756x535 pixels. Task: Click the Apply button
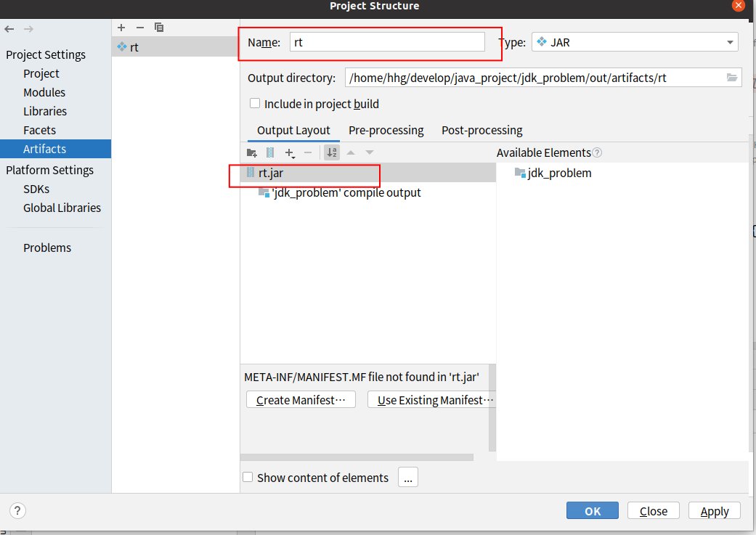click(714, 510)
